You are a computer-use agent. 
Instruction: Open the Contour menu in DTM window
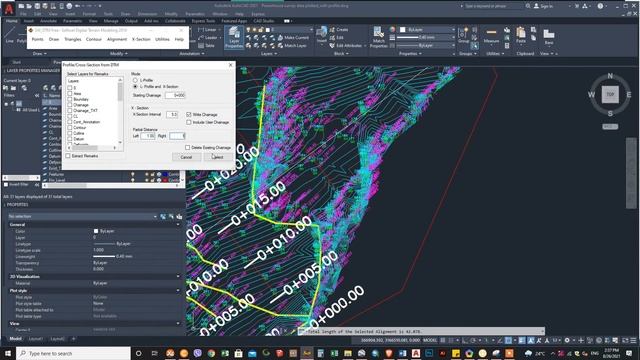(x=93, y=39)
